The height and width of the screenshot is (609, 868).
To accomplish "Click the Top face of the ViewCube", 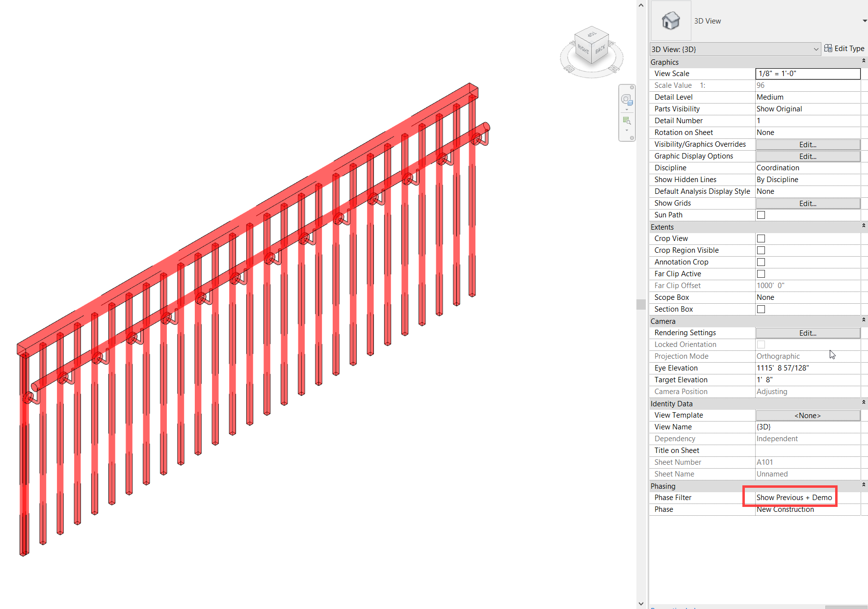I will coord(592,34).
